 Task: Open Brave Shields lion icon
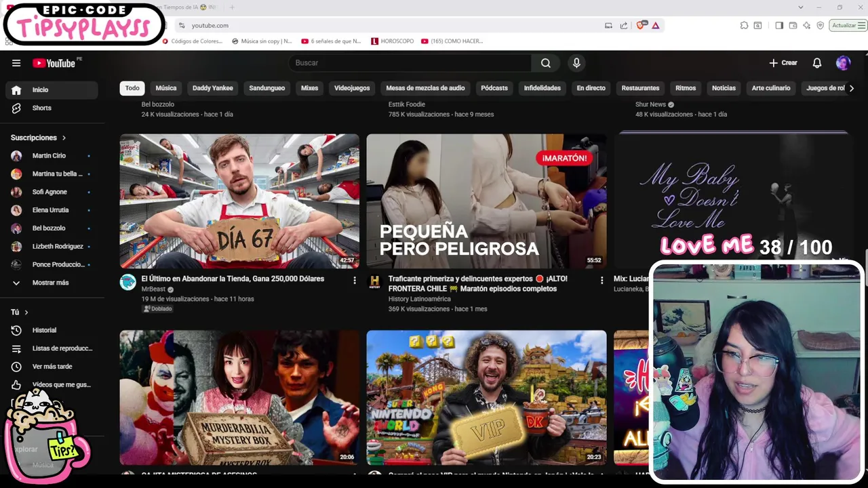point(640,25)
